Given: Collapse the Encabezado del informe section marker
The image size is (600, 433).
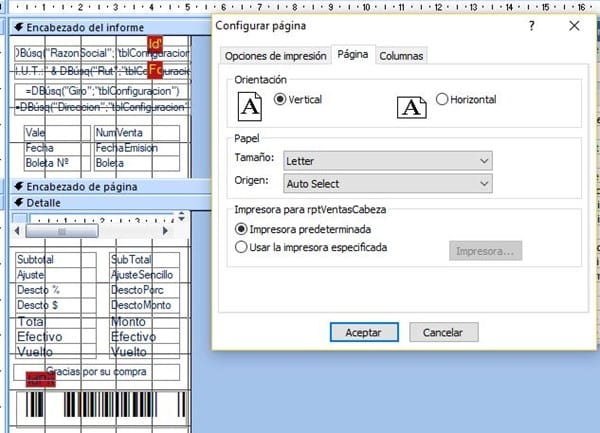Looking at the screenshot, I should 19,27.
